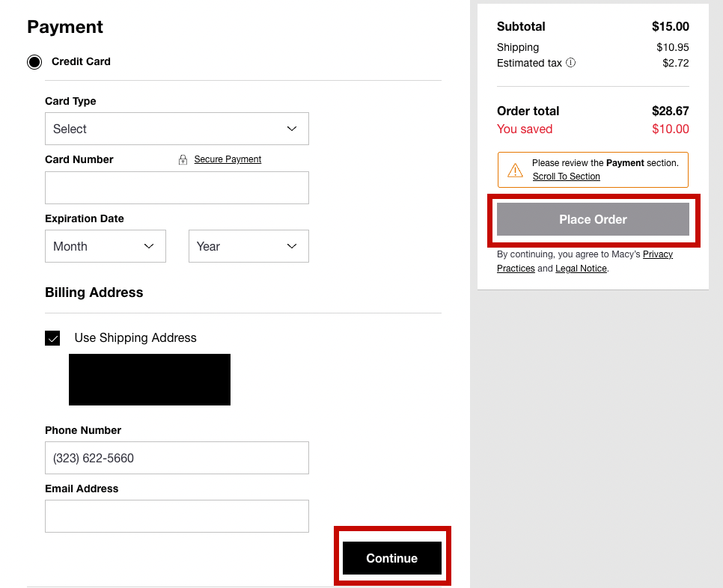Select the Credit Card radio button
723x588 pixels.
tap(34, 62)
